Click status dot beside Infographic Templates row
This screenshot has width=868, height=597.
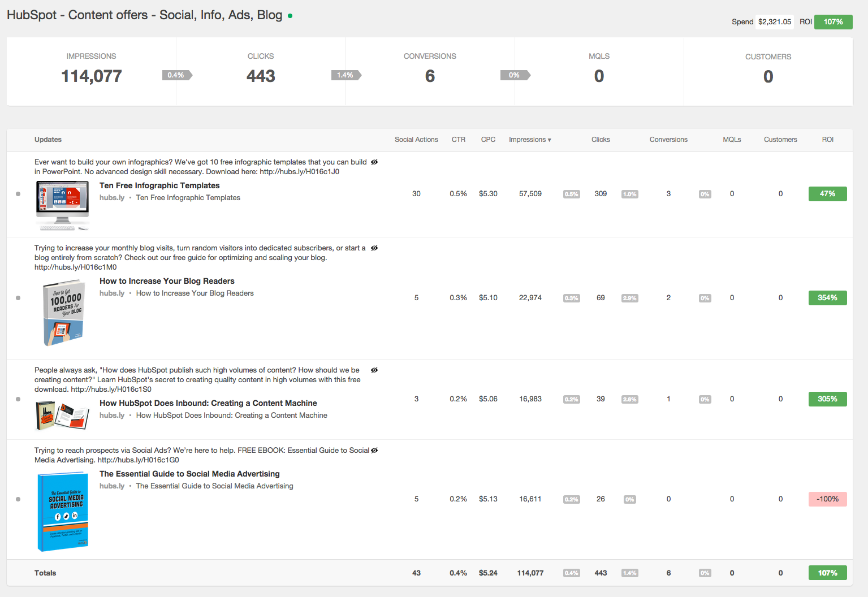click(x=18, y=194)
